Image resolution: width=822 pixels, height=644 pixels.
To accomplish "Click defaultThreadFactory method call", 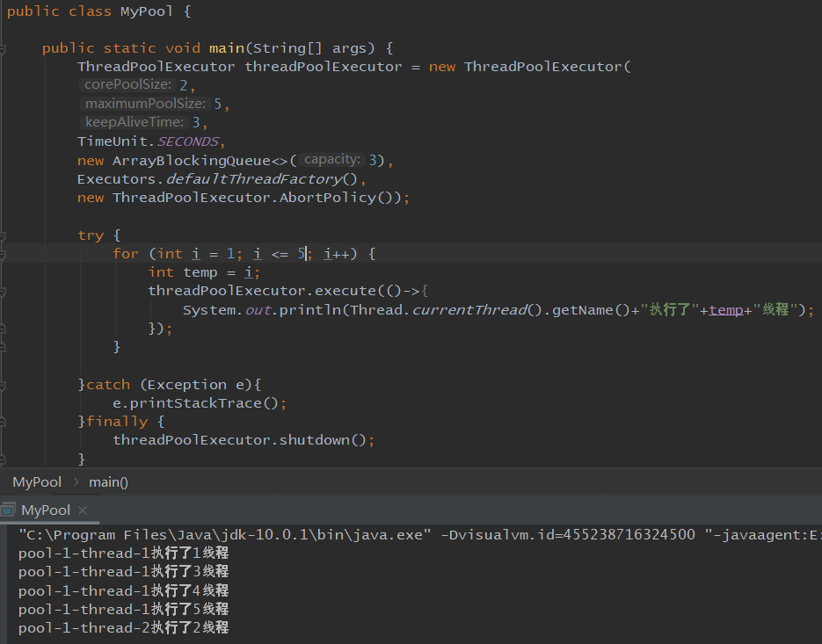I will click(254, 179).
